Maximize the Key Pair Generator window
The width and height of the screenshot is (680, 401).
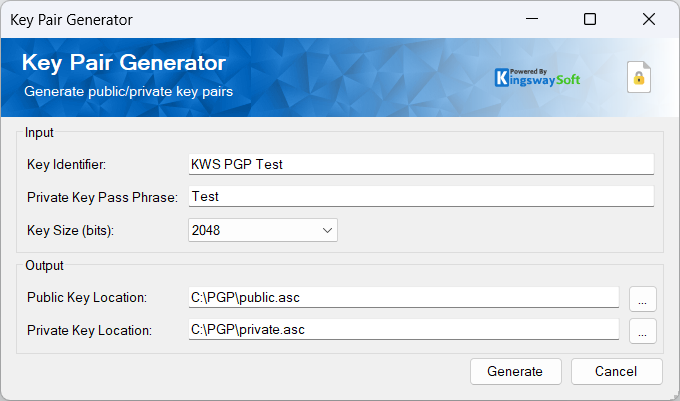(590, 19)
